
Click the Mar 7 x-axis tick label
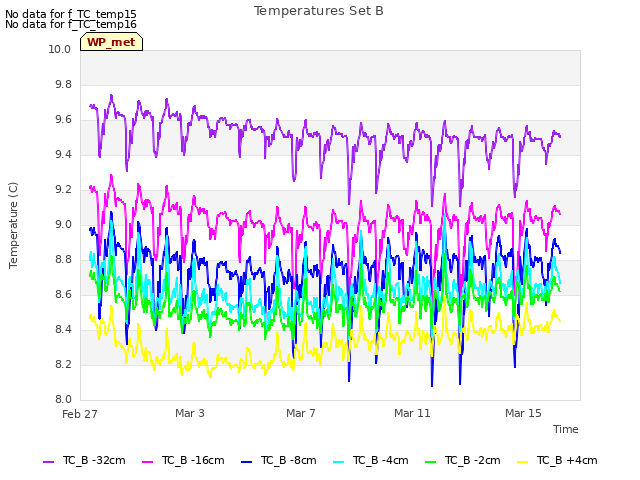point(301,413)
